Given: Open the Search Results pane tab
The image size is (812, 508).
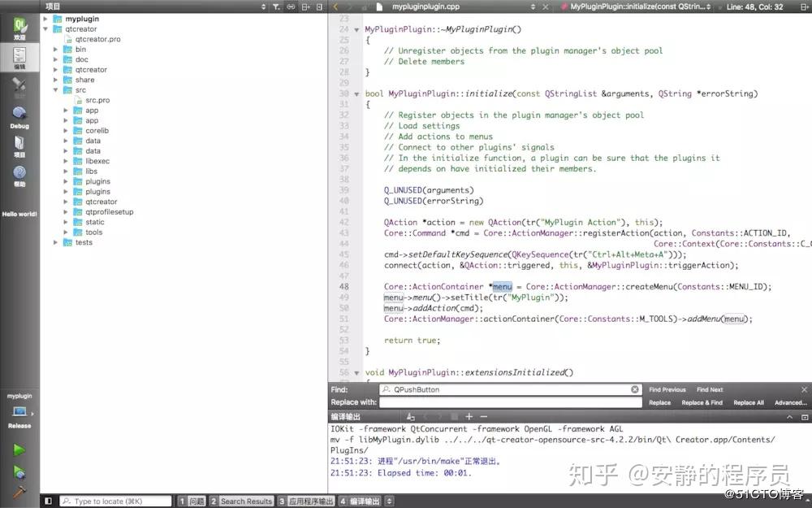Looking at the screenshot, I should click(241, 501).
